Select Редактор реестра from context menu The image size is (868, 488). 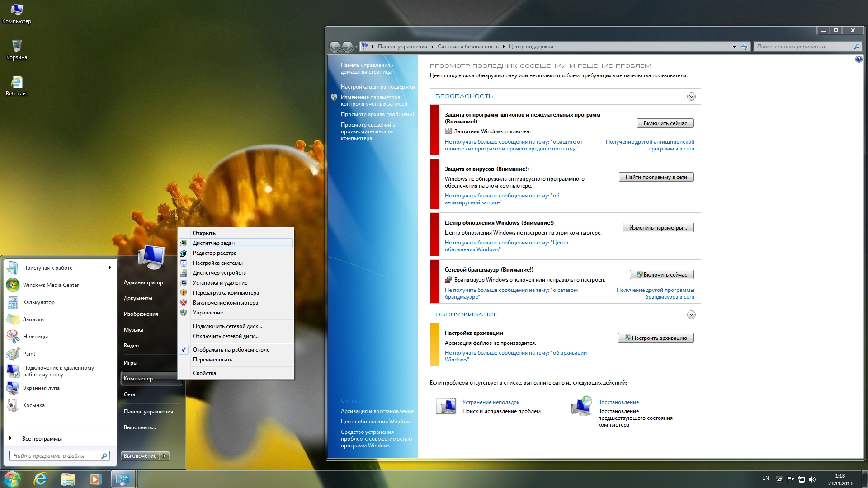click(x=215, y=253)
